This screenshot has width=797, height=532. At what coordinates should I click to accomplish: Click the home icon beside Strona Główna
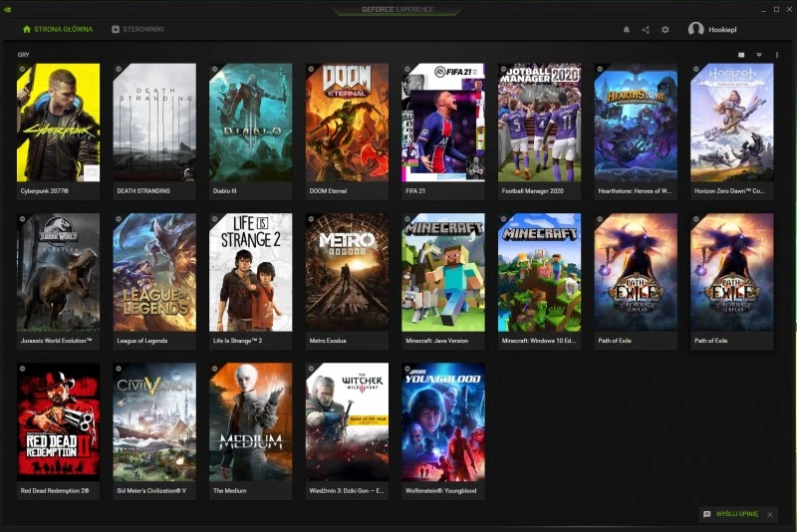coord(27,29)
